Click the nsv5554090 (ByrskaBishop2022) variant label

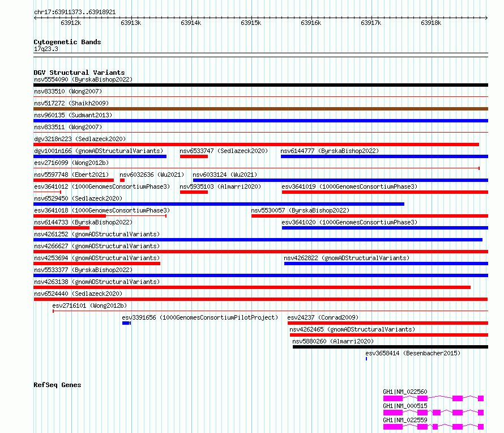pyautogui.click(x=83, y=79)
